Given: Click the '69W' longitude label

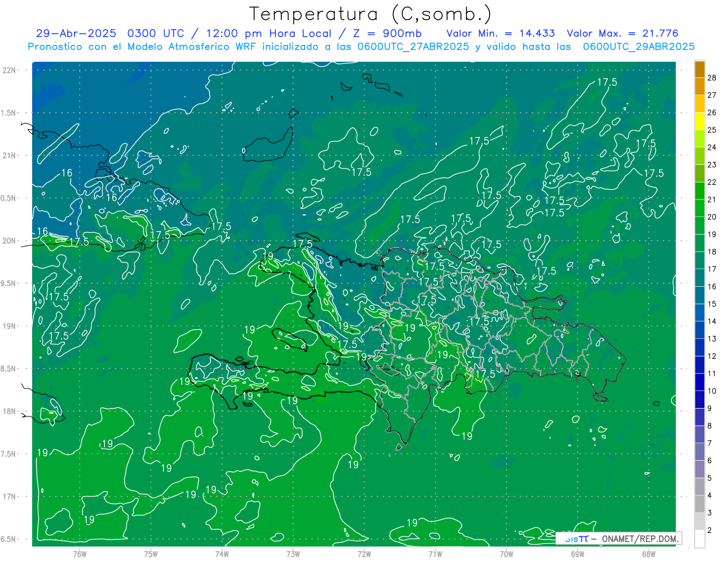Looking at the screenshot, I should [577, 554].
